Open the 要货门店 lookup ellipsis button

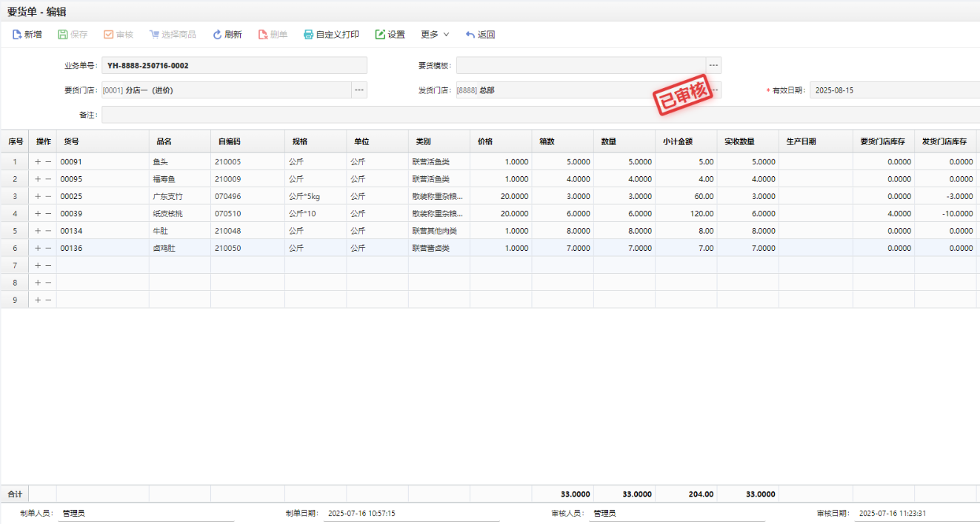[359, 90]
